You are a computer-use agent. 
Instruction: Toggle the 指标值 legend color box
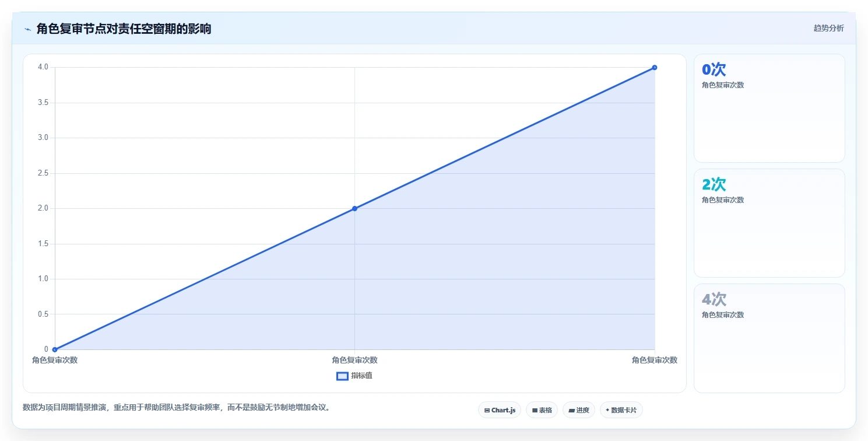click(x=343, y=376)
